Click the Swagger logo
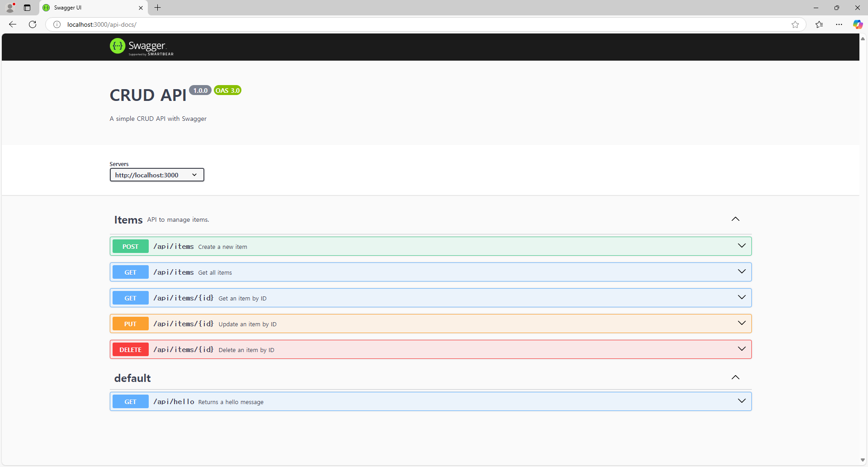This screenshot has width=868, height=467. [142, 47]
